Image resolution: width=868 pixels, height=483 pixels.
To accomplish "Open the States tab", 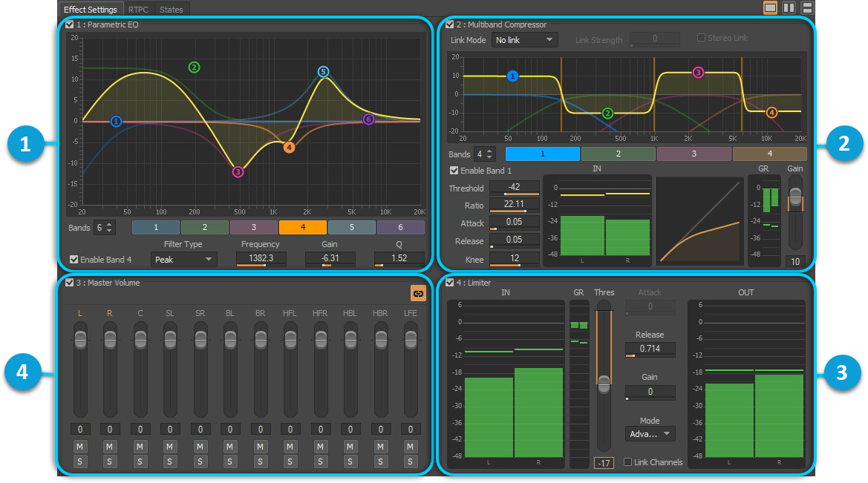I will point(172,9).
